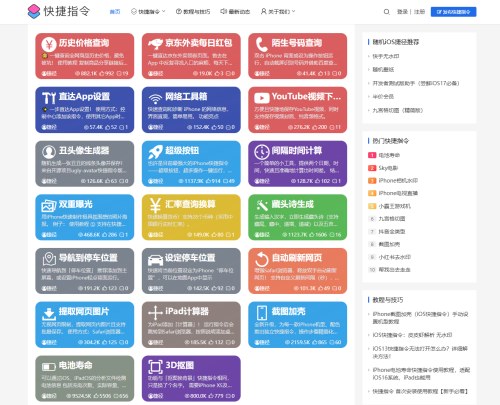This screenshot has width=500, height=405.
Task: Open the 最新动态 nav item
Action: (235, 12)
